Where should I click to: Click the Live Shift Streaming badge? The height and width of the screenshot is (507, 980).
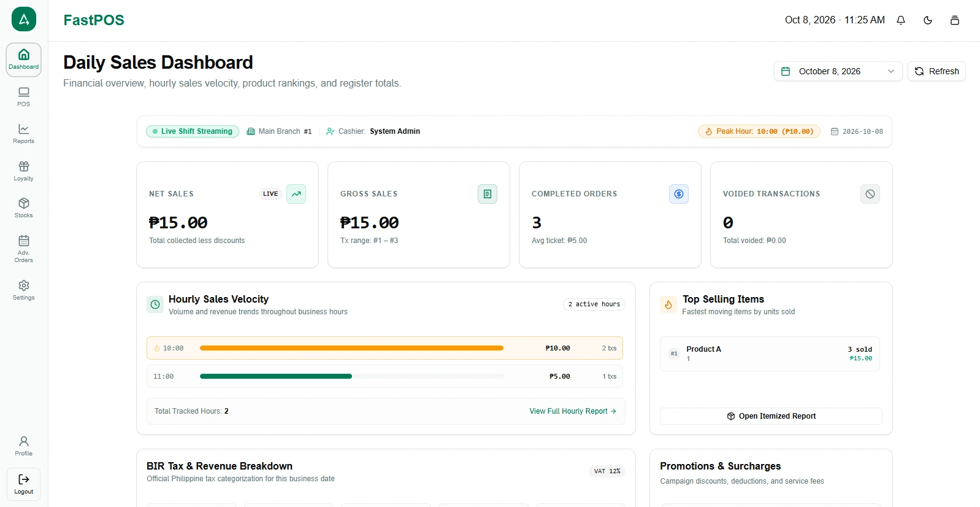pos(193,131)
